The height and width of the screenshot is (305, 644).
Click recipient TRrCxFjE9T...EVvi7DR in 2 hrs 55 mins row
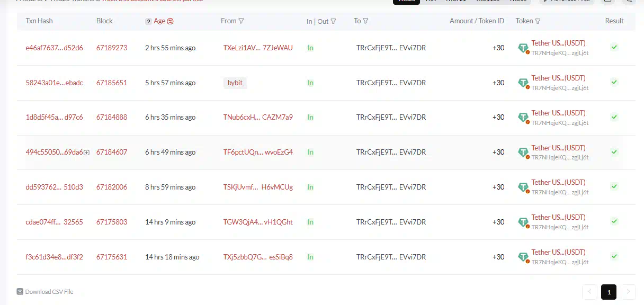coord(391,48)
